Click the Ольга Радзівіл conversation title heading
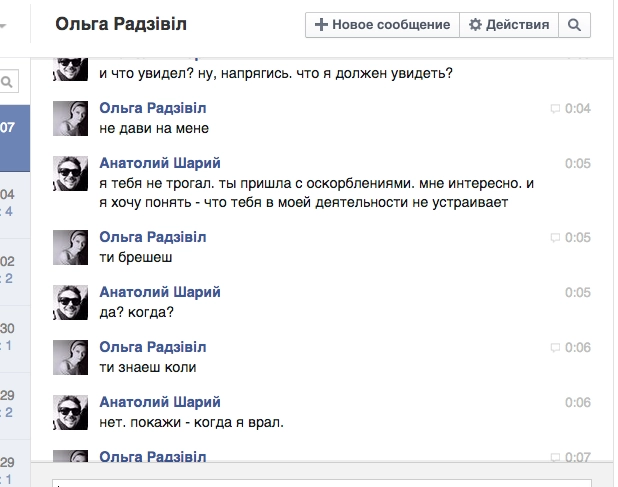Screen dimensions: 618x487 click(x=121, y=25)
